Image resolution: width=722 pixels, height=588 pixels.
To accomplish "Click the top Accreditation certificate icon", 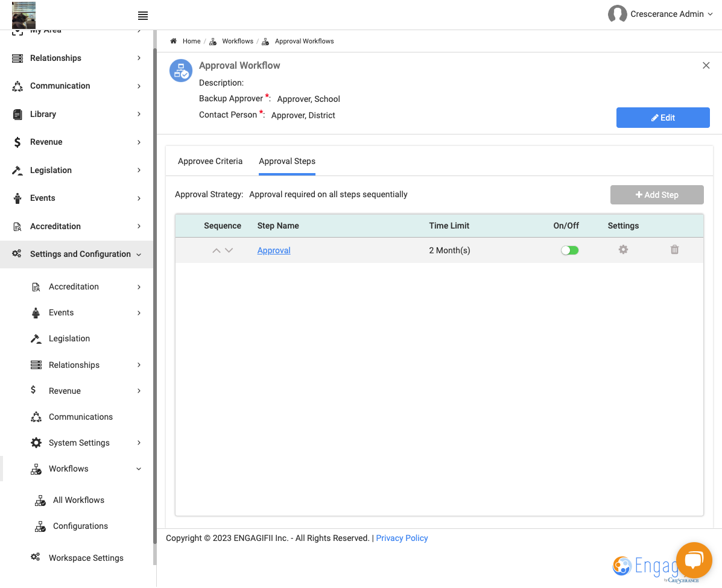I will (x=17, y=227).
